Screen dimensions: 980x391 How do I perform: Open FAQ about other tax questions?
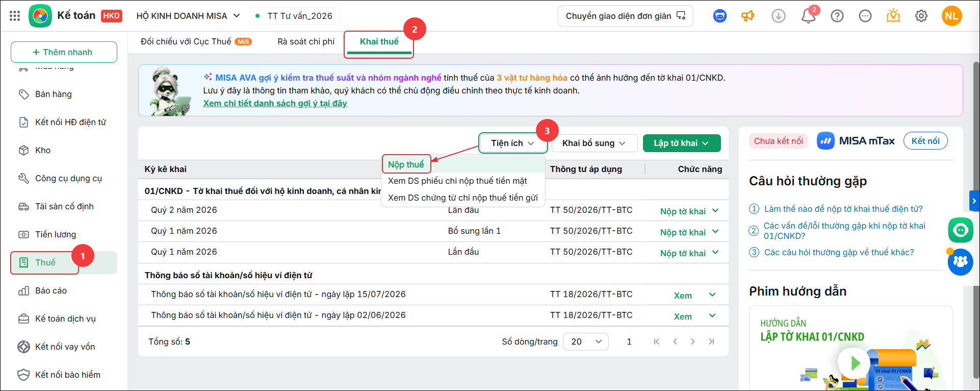click(839, 252)
